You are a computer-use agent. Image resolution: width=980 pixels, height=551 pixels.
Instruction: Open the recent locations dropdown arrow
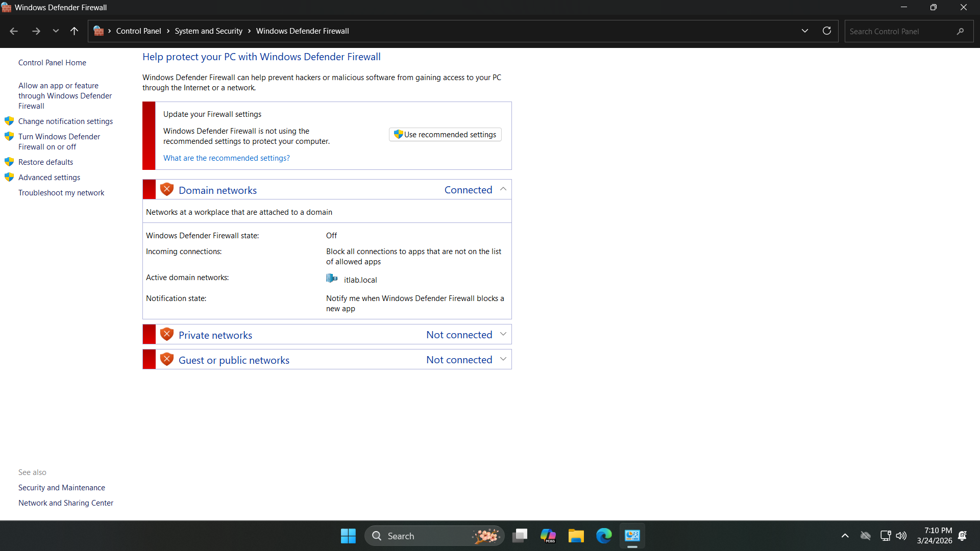(56, 31)
